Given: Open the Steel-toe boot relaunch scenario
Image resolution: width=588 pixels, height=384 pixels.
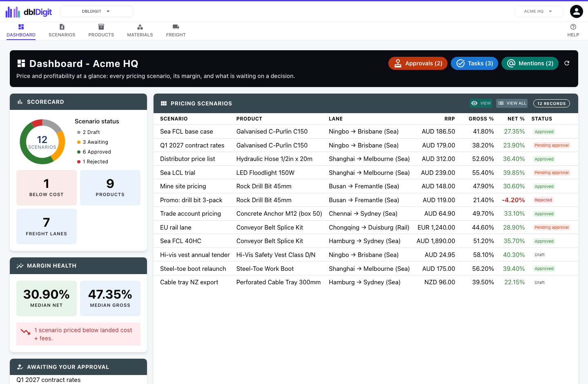Looking at the screenshot, I should click(366, 269).
